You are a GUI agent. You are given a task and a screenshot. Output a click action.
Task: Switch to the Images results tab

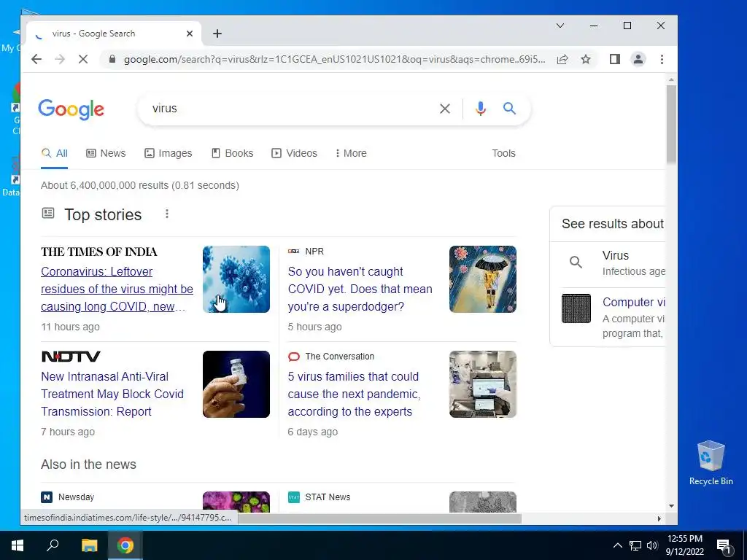tap(169, 153)
